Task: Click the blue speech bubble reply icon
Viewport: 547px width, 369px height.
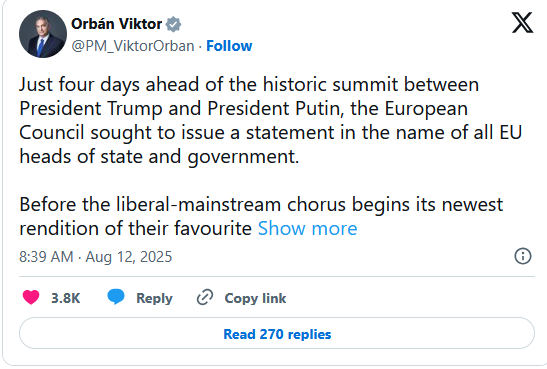Action: tap(116, 297)
